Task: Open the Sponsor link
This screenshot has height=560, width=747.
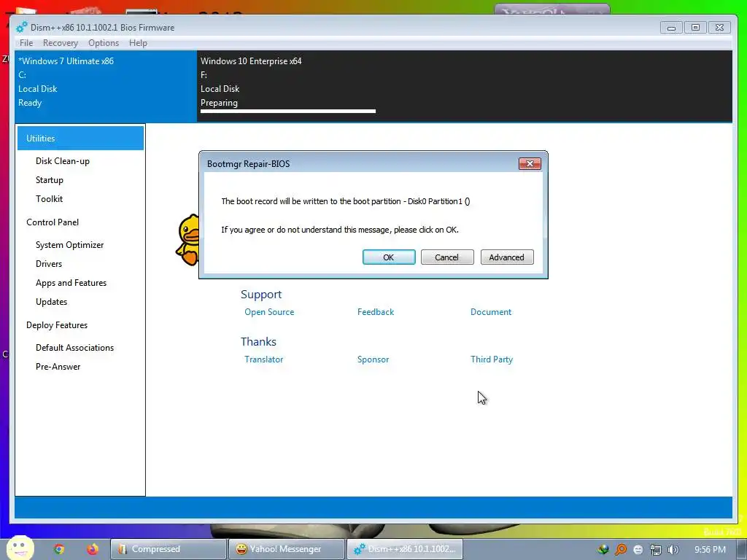Action: pyautogui.click(x=373, y=359)
